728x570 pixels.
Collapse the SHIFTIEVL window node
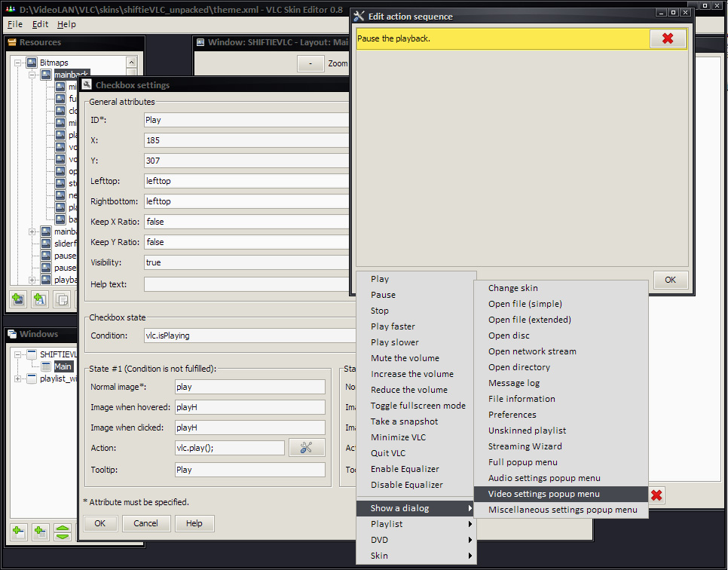17,354
